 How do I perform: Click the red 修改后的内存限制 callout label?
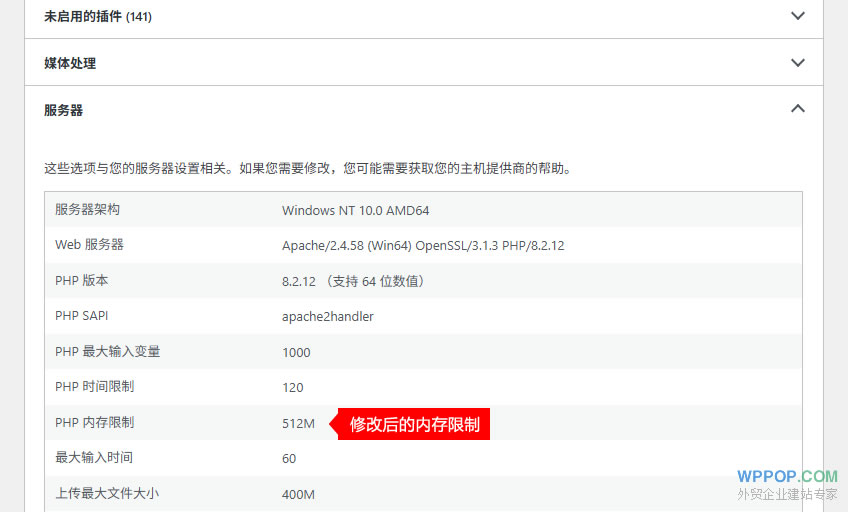(413, 424)
